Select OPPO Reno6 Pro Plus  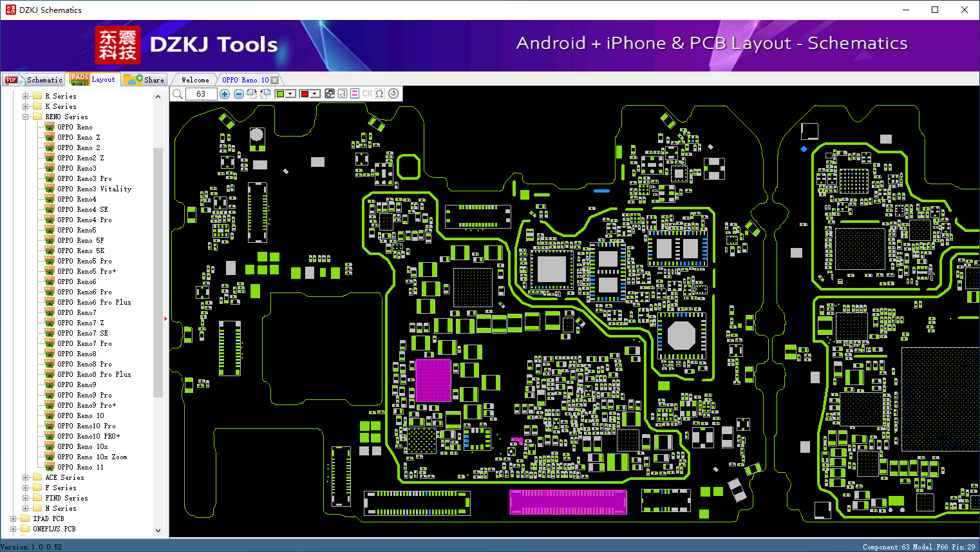94,302
